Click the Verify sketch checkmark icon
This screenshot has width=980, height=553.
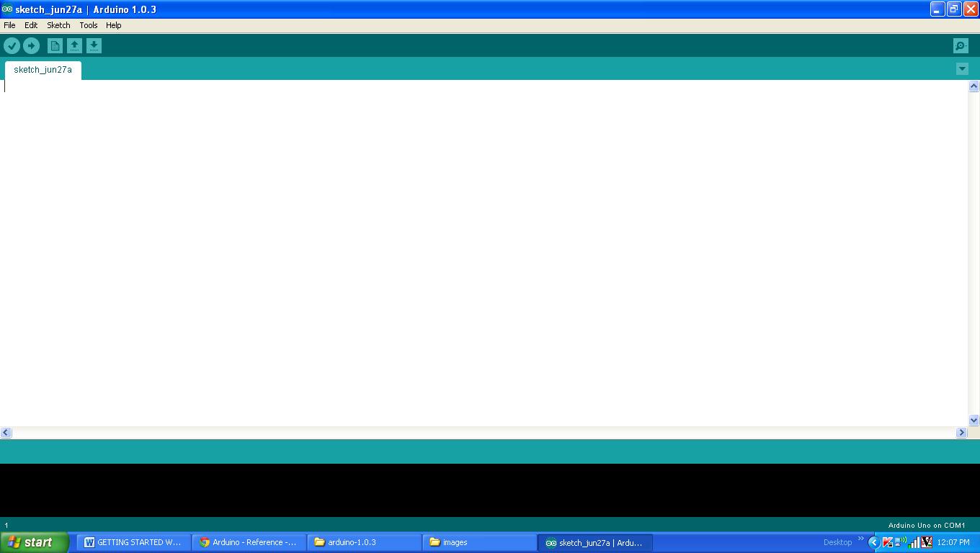12,46
